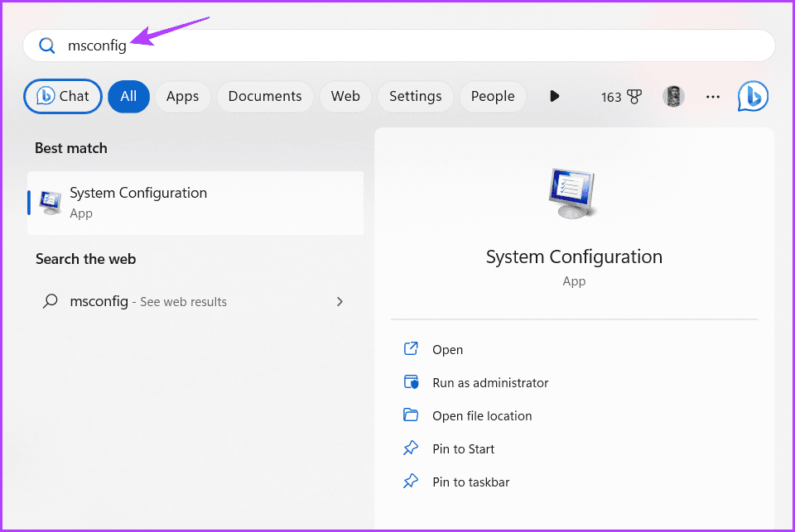Open Rewards points 163 trophy

621,97
